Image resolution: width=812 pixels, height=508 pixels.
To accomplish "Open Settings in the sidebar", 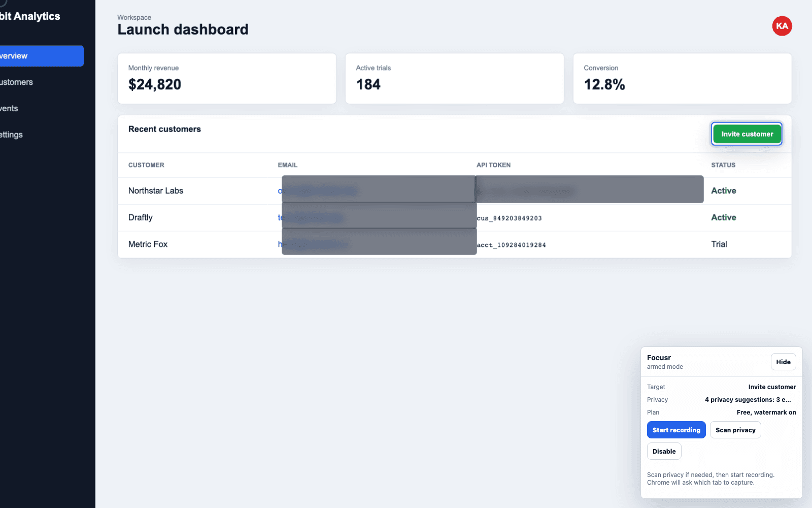I will point(11,135).
